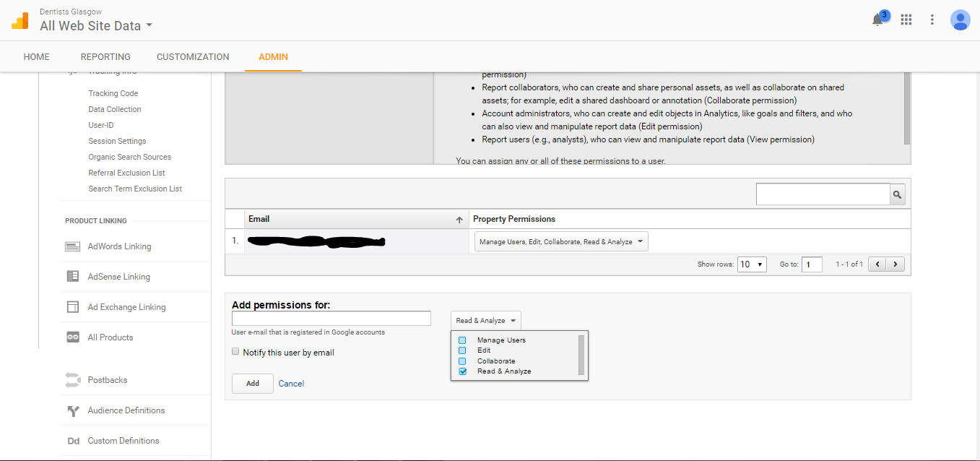Viewport: 980px width, 461px height.
Task: Toggle the Read & Analyze dropdown button
Action: click(x=485, y=321)
